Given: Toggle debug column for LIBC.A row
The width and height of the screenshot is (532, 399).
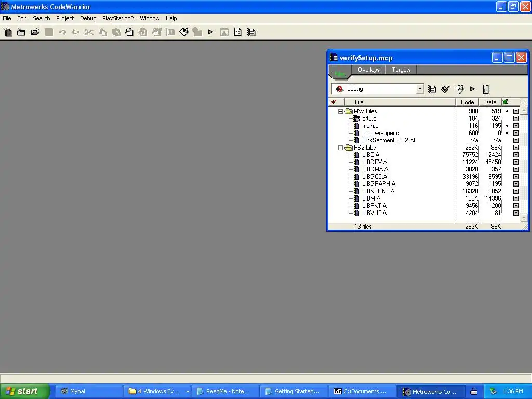Looking at the screenshot, I should pos(507,155).
